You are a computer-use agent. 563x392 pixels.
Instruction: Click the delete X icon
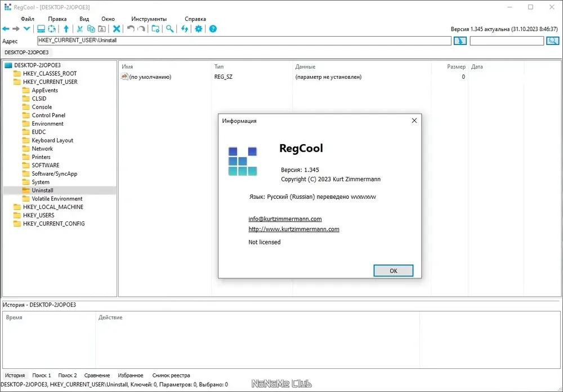(117, 29)
